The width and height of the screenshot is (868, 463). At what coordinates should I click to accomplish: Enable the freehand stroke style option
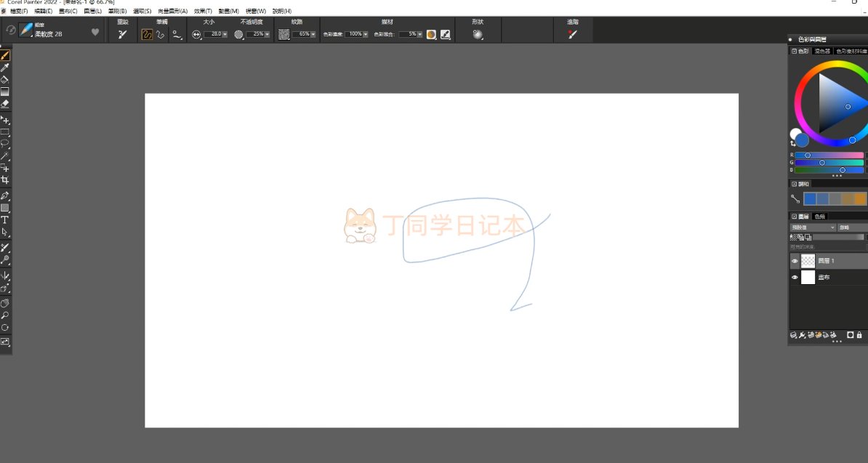pyautogui.click(x=147, y=34)
